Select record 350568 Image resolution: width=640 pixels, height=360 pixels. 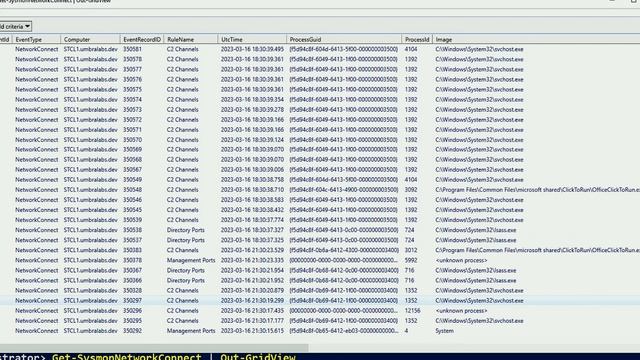[132, 160]
